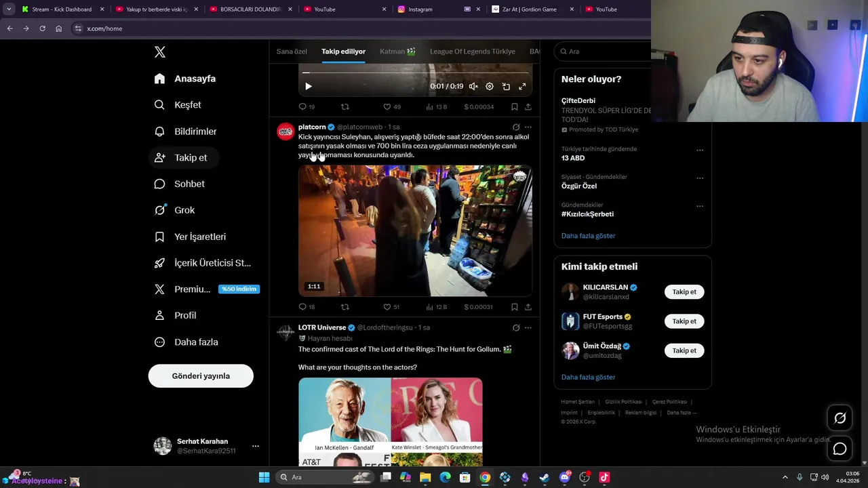The width and height of the screenshot is (868, 488).
Task: Click Daha fazla göster under Kimi takip etmeli
Action: [x=588, y=378]
